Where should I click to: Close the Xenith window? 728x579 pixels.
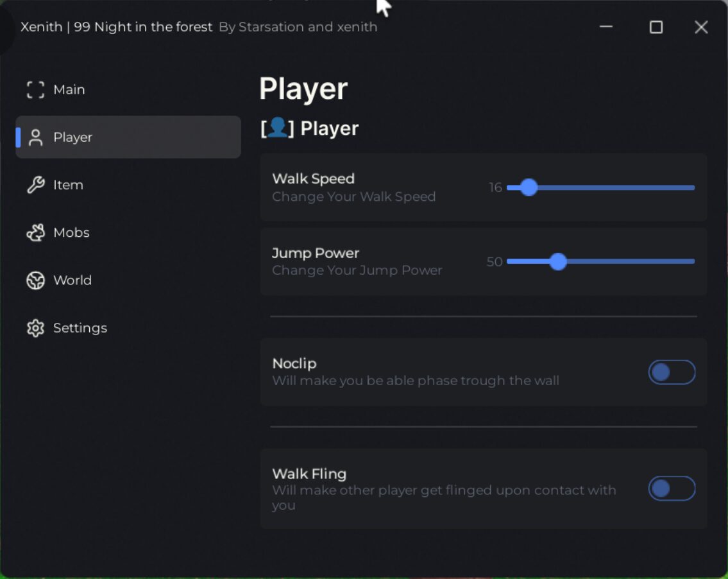tap(701, 27)
